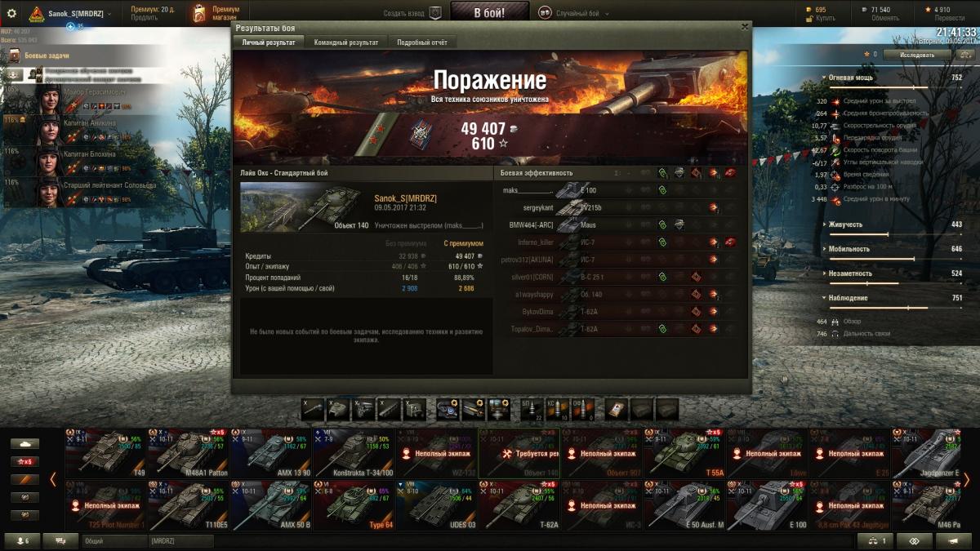The image size is (980, 551).
Task: Click the first consumable slot with document
Action: [x=617, y=408]
